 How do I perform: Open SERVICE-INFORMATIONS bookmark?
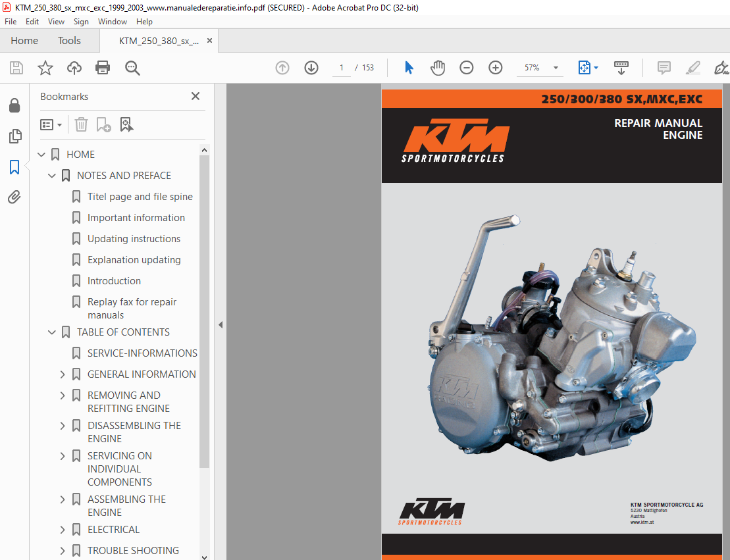click(142, 353)
